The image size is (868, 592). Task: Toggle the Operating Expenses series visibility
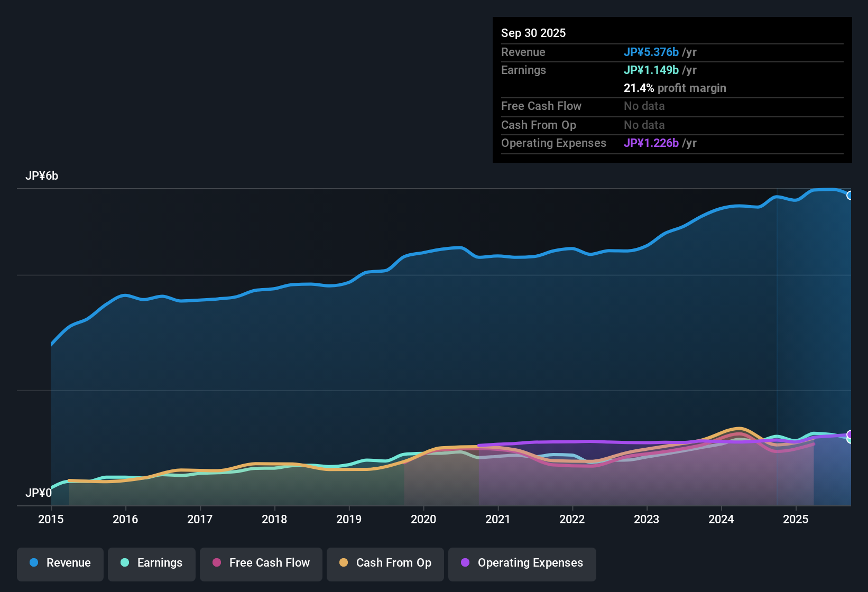click(x=522, y=563)
